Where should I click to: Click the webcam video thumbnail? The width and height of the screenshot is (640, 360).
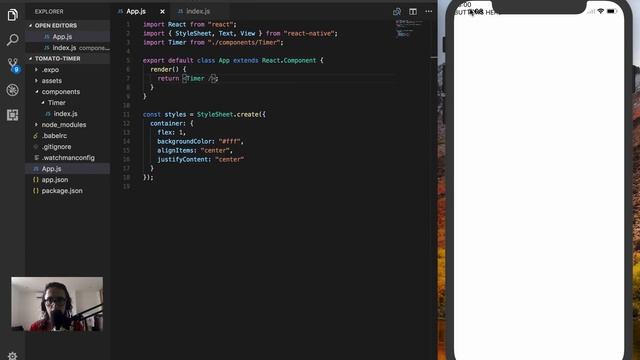tap(57, 304)
